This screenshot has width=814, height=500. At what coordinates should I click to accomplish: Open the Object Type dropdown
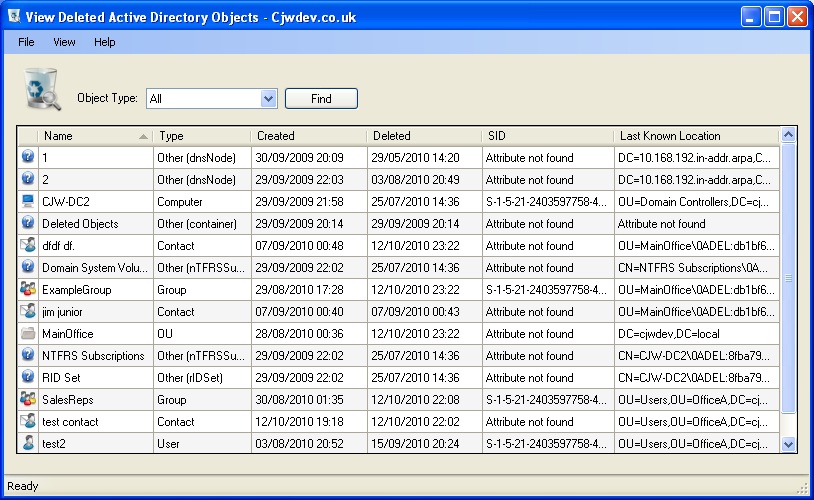click(x=268, y=99)
